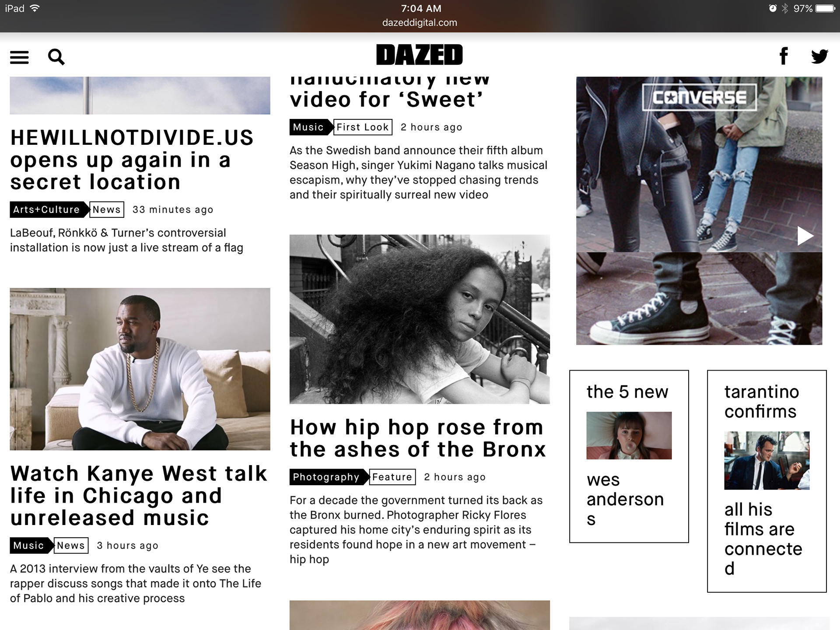Image resolution: width=840 pixels, height=630 pixels.
Task: Open Kanye West sofa photo
Action: (x=140, y=369)
